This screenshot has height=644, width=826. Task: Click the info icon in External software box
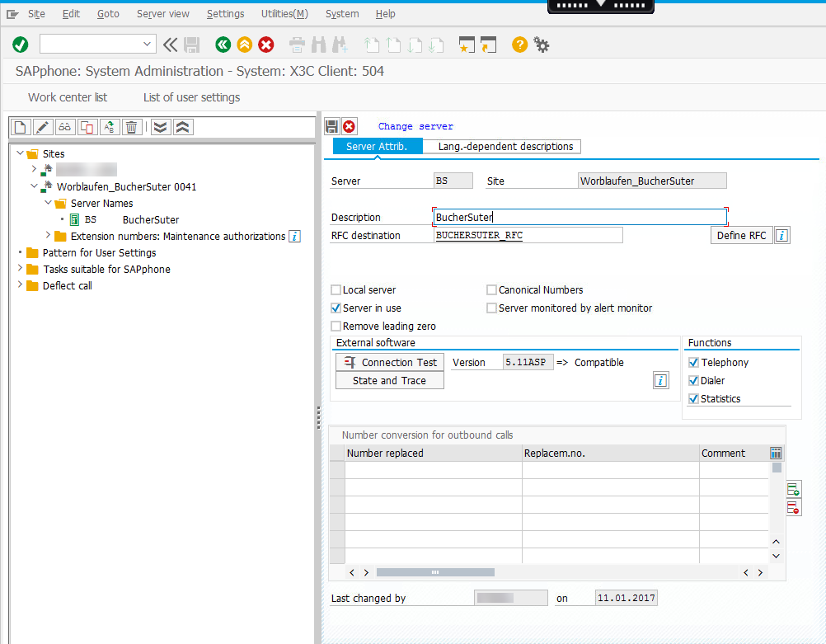pos(660,380)
